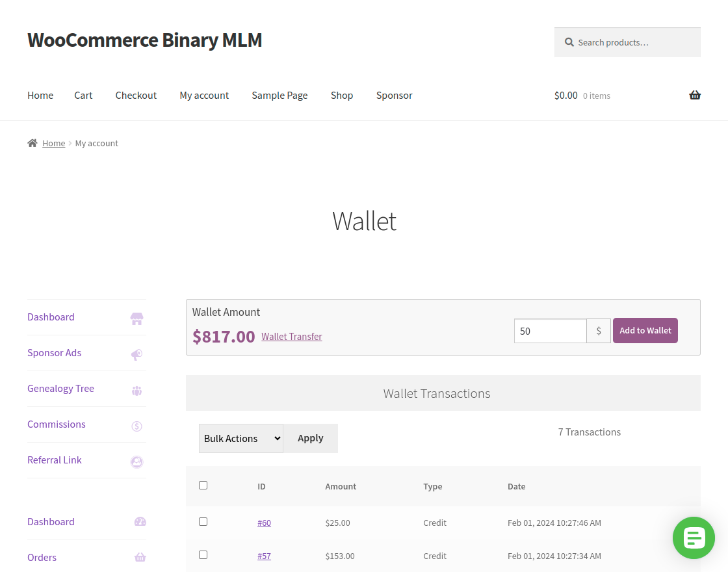This screenshot has height=572, width=728.
Task: Navigate to the Shop menu item
Action: 342,95
